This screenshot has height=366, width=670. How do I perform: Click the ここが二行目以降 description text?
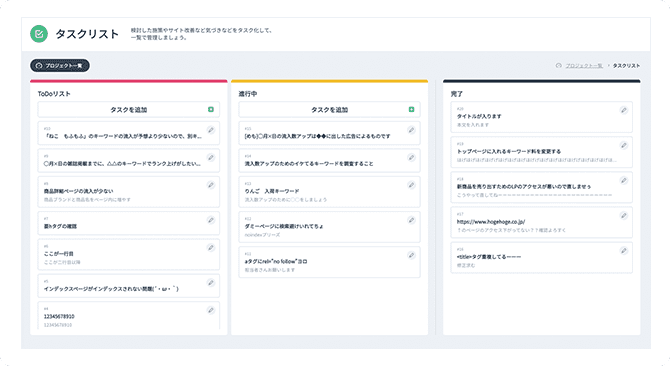click(62, 262)
